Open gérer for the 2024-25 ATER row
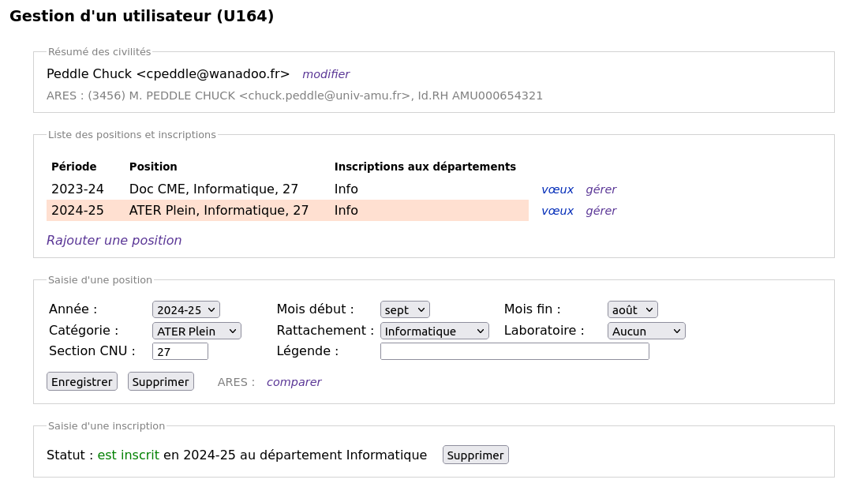Viewport: 868px width, 487px height. (600, 211)
